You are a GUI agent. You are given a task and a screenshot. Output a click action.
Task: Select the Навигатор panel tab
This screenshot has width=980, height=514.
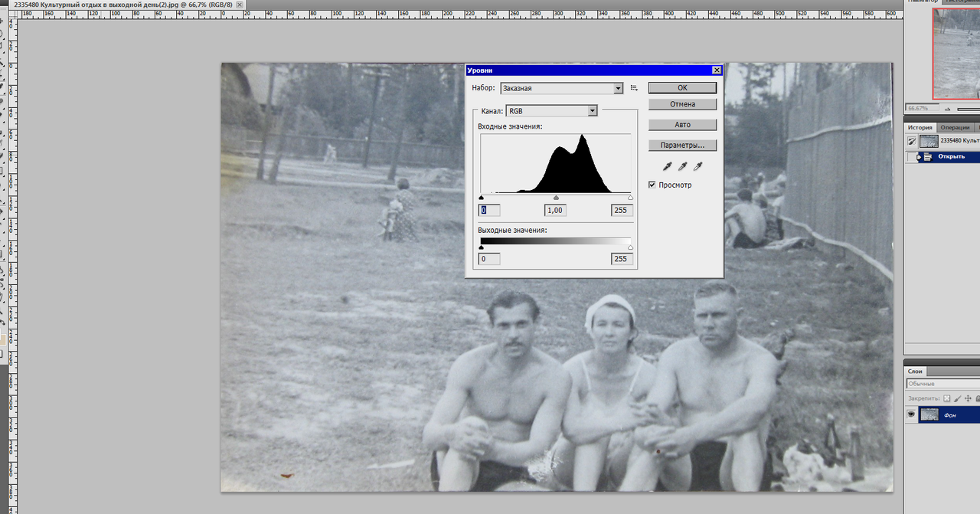point(923,2)
